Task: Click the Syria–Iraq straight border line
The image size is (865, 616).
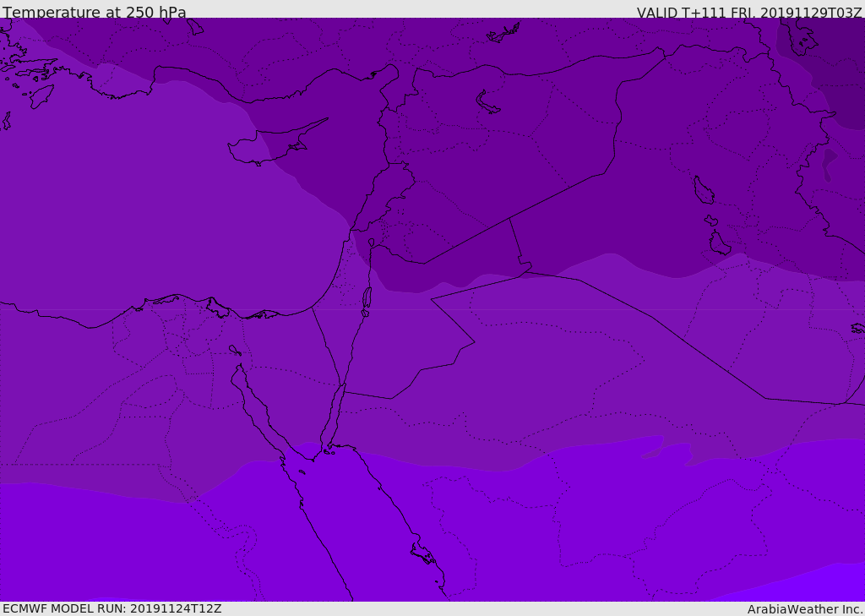Action: click(x=510, y=219)
